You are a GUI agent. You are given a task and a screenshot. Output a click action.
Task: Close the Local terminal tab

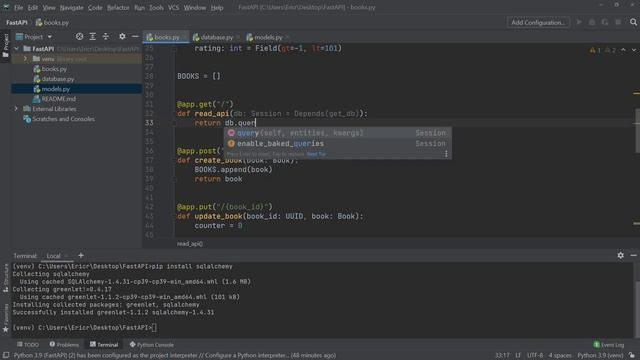coord(67,256)
